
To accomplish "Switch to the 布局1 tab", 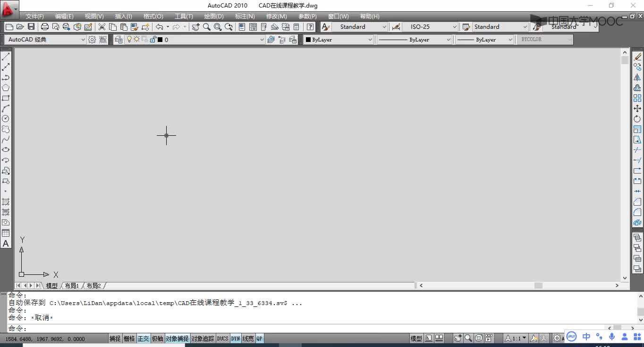I will pos(72,286).
